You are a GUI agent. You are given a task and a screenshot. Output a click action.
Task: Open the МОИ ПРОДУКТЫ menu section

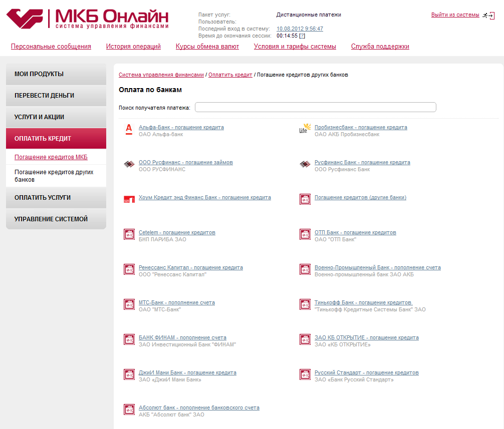point(56,74)
